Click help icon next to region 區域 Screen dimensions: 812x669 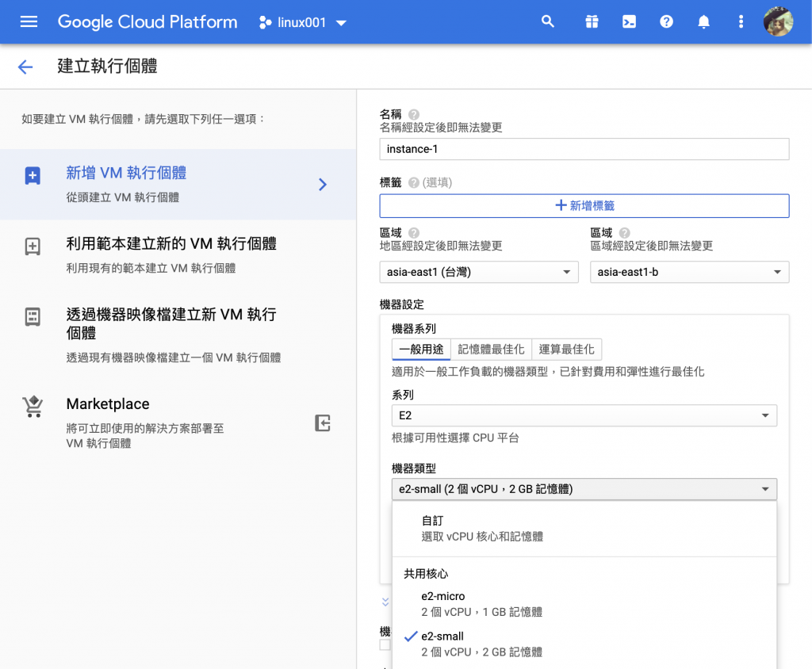414,233
